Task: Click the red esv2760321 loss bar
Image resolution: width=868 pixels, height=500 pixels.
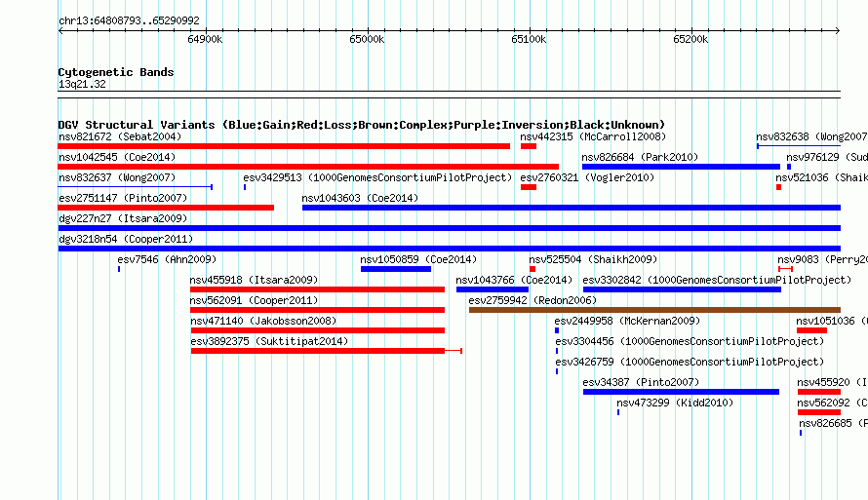Action: click(x=529, y=187)
